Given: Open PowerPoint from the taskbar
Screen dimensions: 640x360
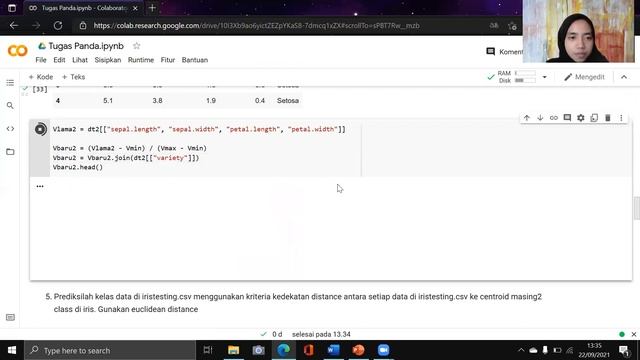Looking at the screenshot, I should click(x=358, y=350).
